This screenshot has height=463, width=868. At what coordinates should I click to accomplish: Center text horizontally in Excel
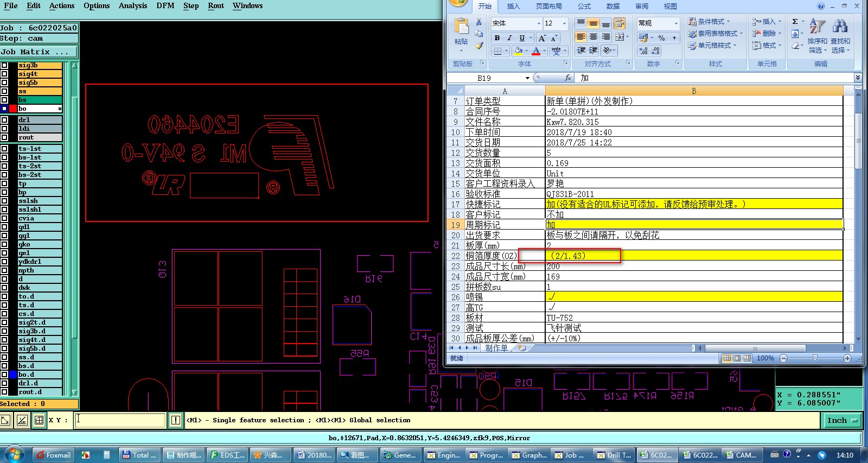[x=593, y=37]
